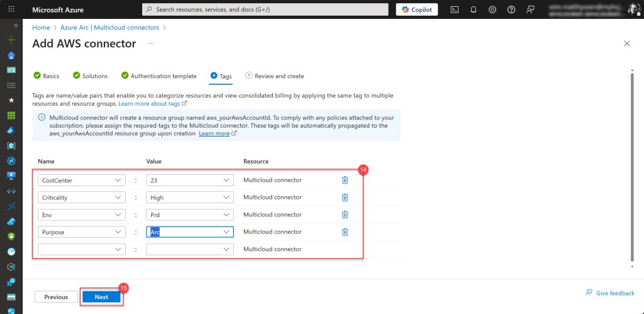Click the empty tag name field
Viewport: 644px width, 314px height.
click(x=75, y=249)
